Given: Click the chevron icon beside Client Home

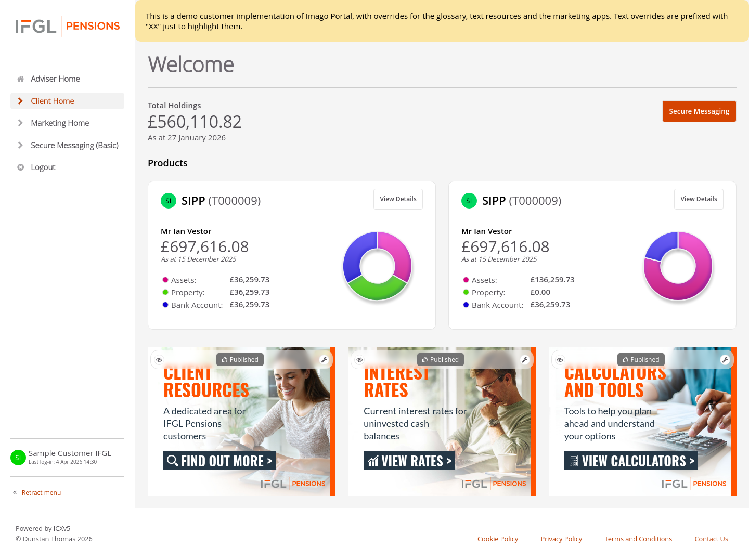Looking at the screenshot, I should tap(20, 101).
